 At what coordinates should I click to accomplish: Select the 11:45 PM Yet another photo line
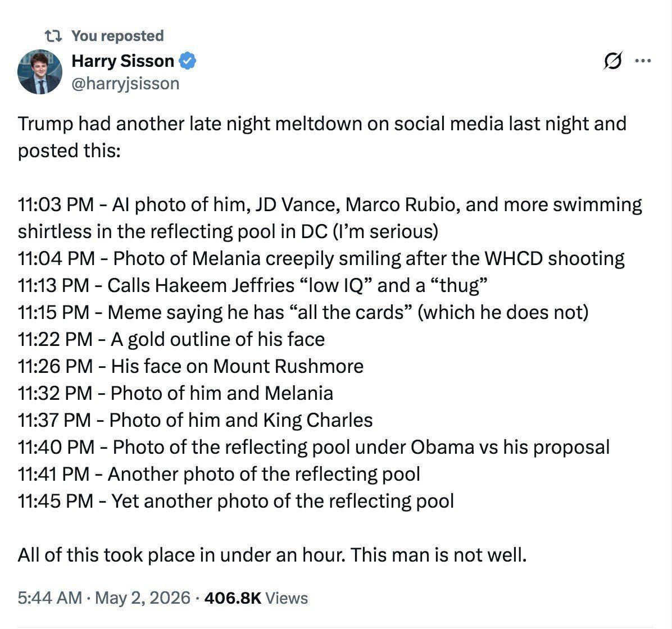click(236, 502)
